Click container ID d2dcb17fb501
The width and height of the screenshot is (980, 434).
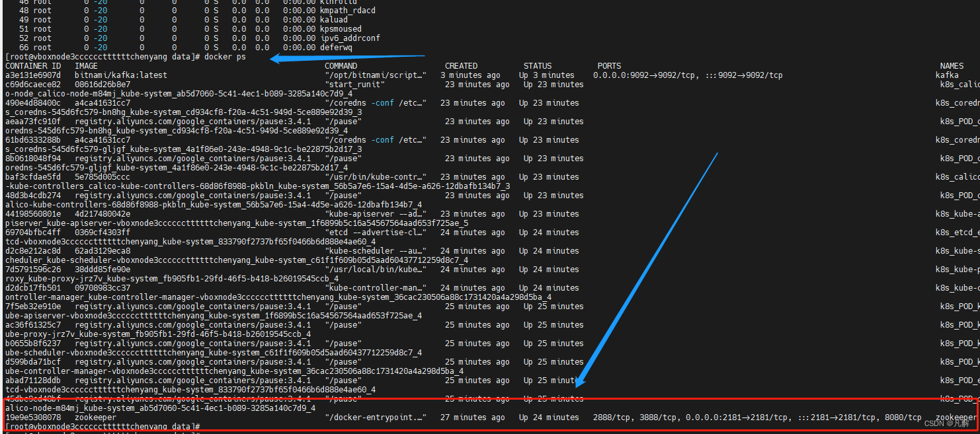point(32,288)
